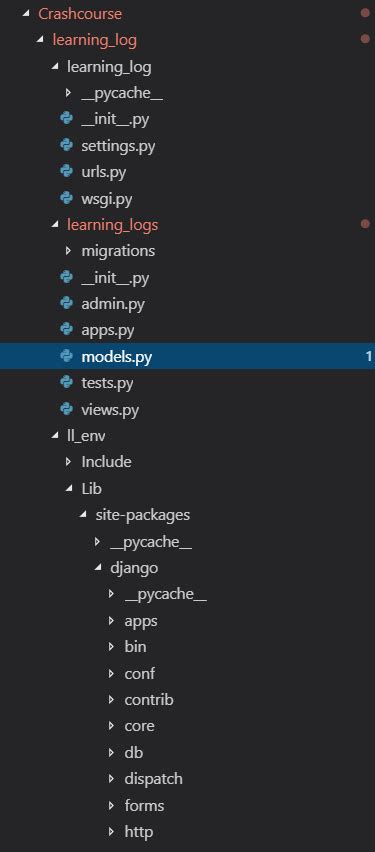Click Python icon beside tests.py
Screen dimensions: 375x852
[66, 383]
